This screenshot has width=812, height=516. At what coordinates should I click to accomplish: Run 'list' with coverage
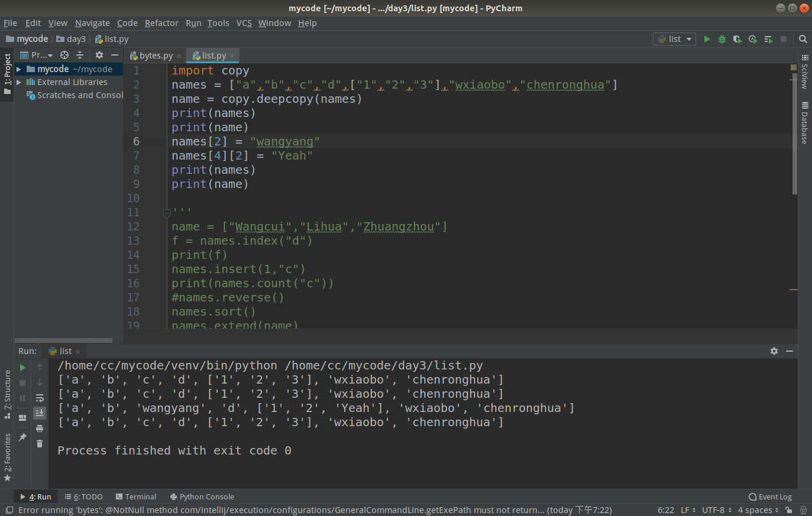point(737,39)
